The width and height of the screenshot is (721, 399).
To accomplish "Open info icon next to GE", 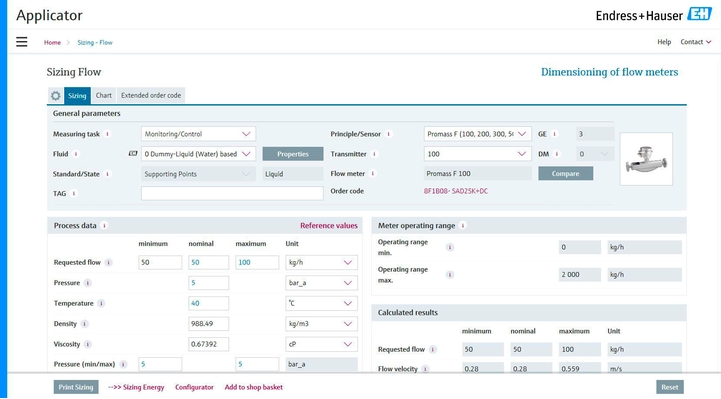I will [555, 134].
